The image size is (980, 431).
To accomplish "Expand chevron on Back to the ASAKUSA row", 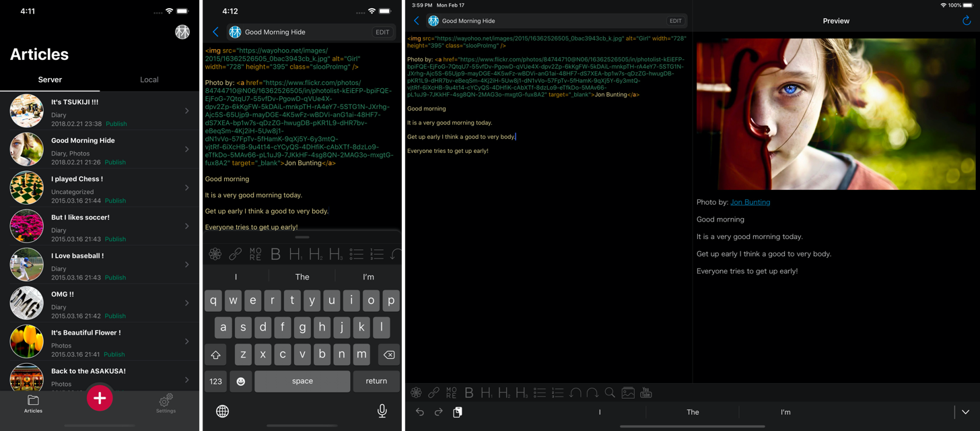I will coord(187,380).
